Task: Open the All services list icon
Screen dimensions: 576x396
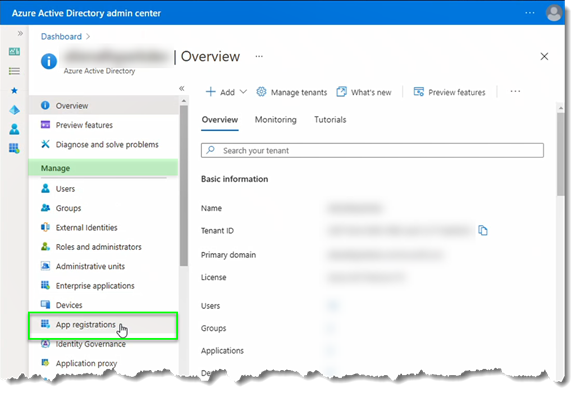Action: tap(14, 71)
